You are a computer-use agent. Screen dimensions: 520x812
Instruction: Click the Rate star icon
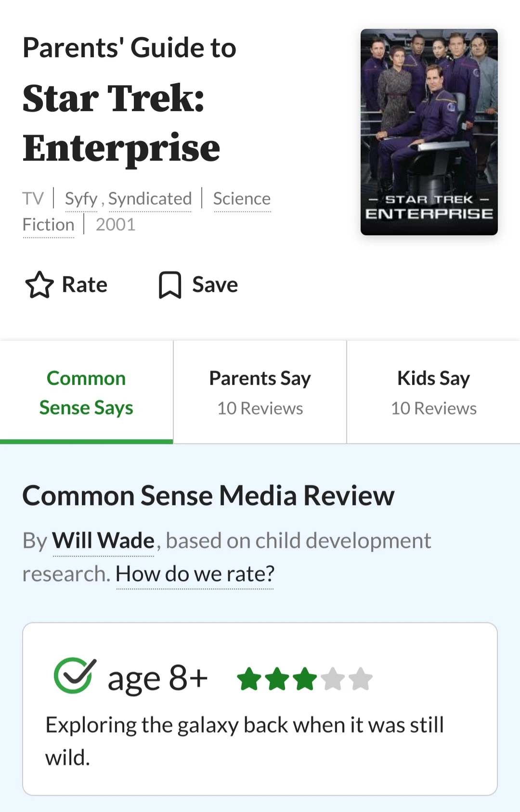pyautogui.click(x=39, y=285)
